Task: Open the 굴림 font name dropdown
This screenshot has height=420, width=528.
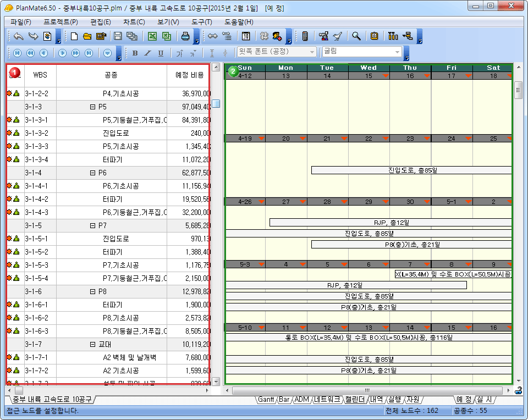Action: (397, 52)
